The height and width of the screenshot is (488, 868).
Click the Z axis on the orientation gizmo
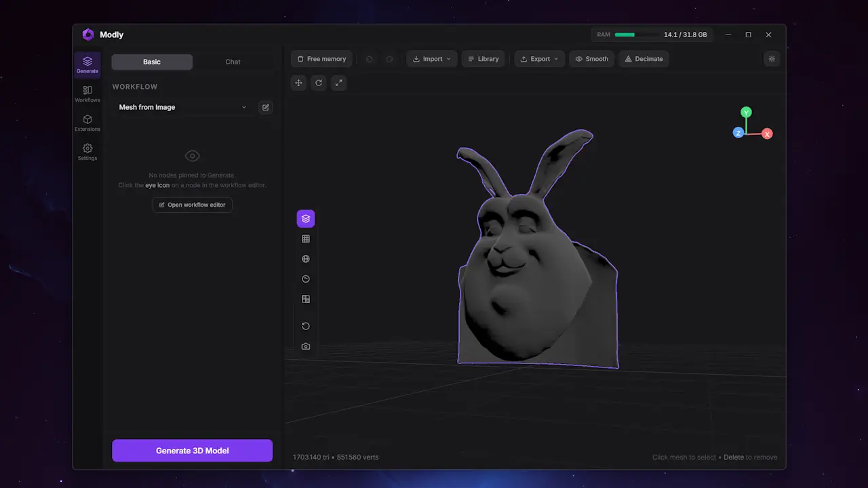(x=738, y=133)
